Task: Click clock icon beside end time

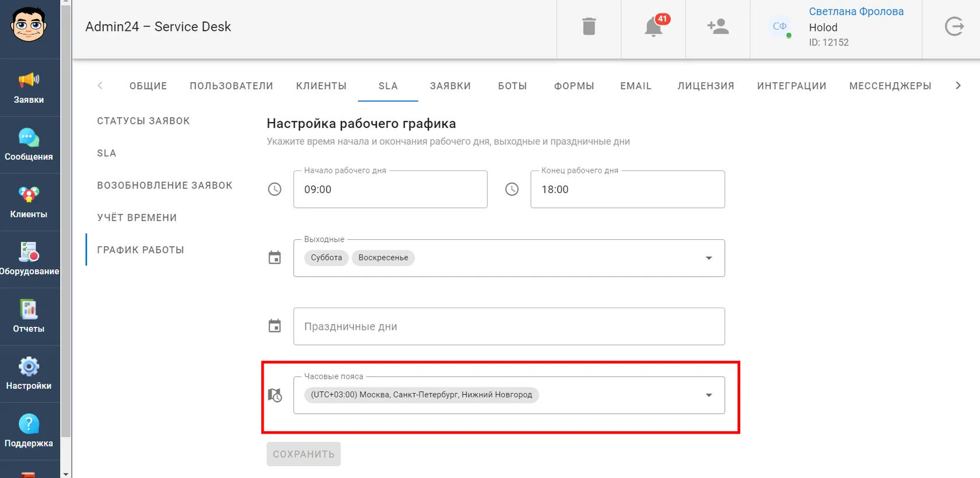Action: (512, 189)
